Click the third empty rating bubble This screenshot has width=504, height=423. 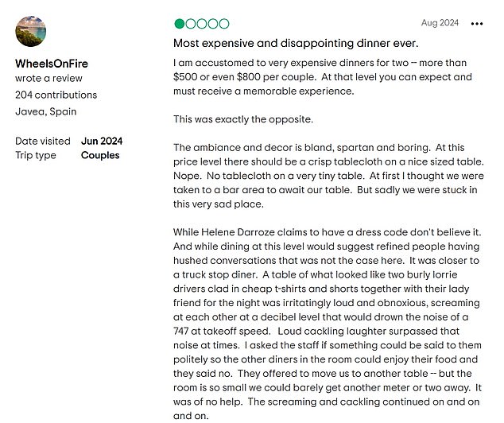[x=202, y=24]
